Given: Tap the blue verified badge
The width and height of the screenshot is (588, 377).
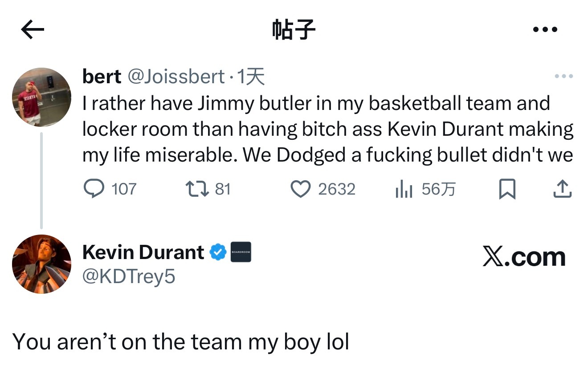Looking at the screenshot, I should [218, 252].
